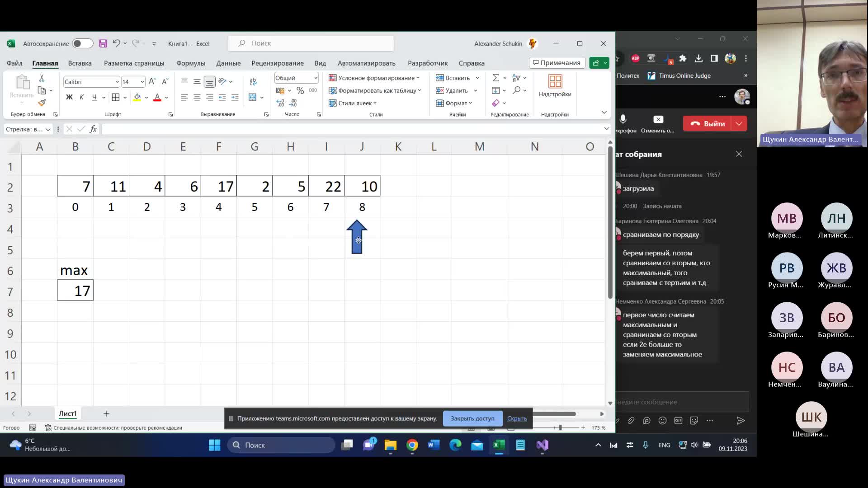Click the attach paperclip icon in Teams
This screenshot has width=868, height=488.
point(631,421)
